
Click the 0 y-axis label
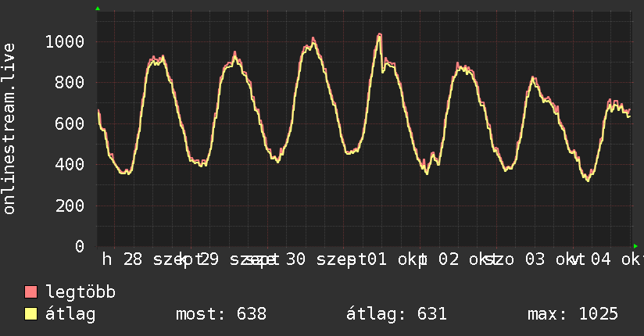[80, 246]
